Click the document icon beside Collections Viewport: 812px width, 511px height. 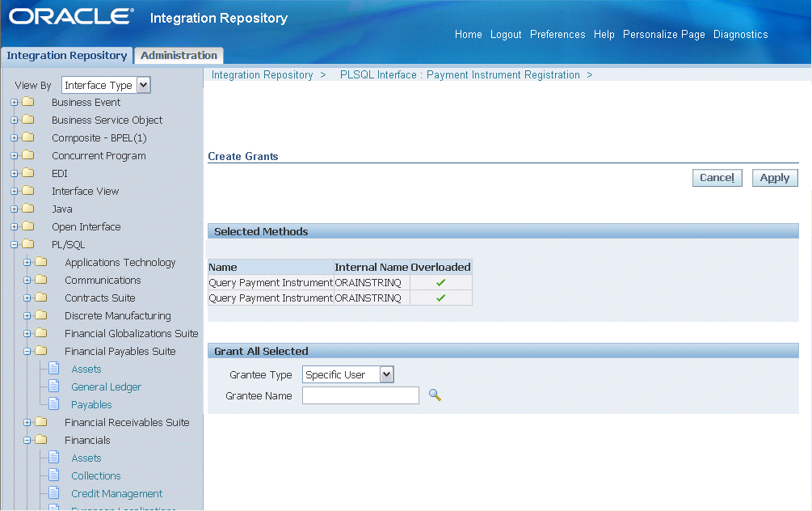(x=54, y=475)
